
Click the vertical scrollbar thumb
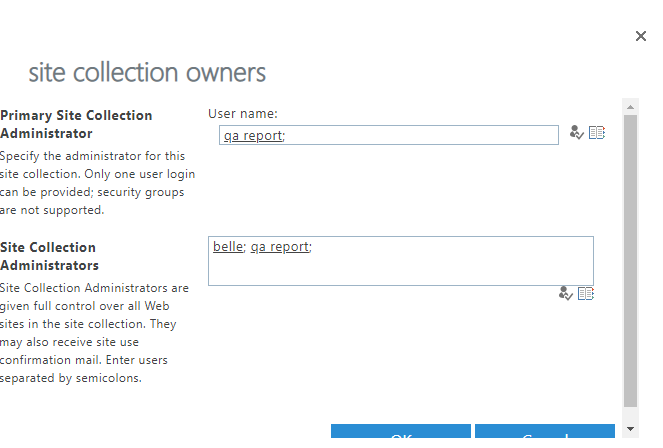[x=629, y=260]
